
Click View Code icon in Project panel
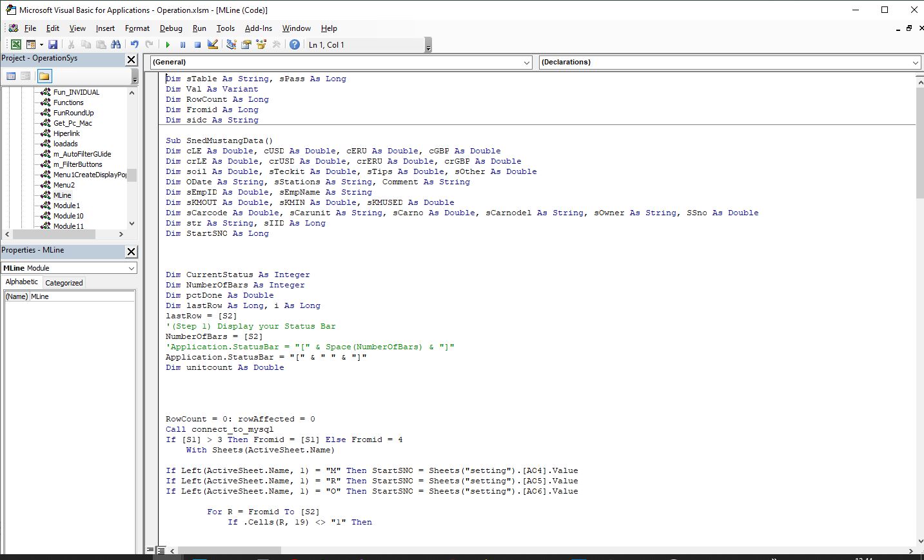pos(11,76)
